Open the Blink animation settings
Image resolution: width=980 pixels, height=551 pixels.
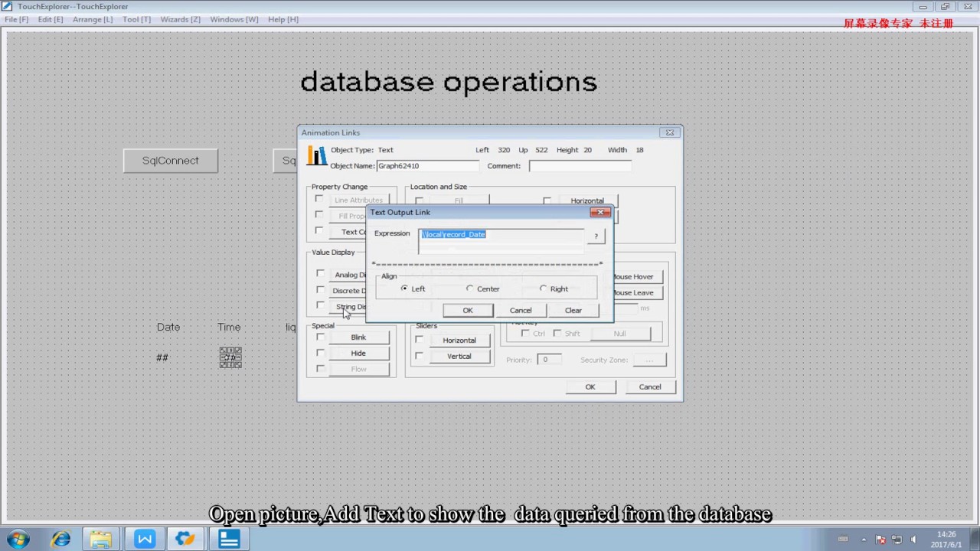[x=358, y=337]
